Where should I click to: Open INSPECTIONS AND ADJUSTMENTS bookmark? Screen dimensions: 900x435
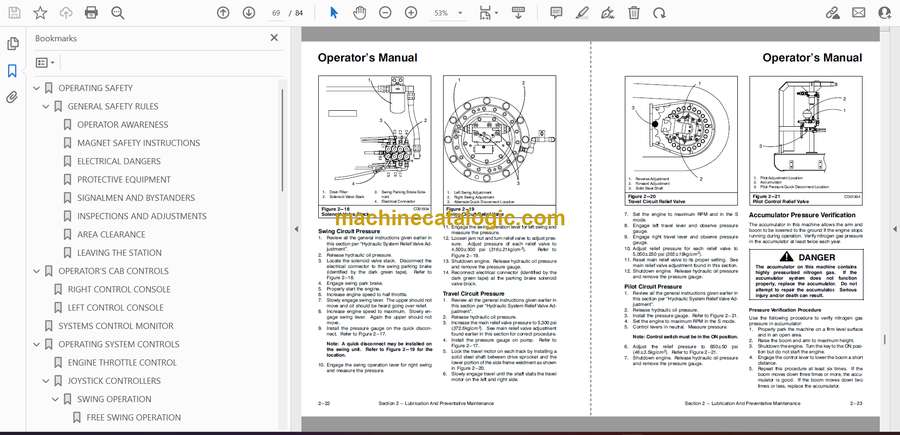(142, 216)
